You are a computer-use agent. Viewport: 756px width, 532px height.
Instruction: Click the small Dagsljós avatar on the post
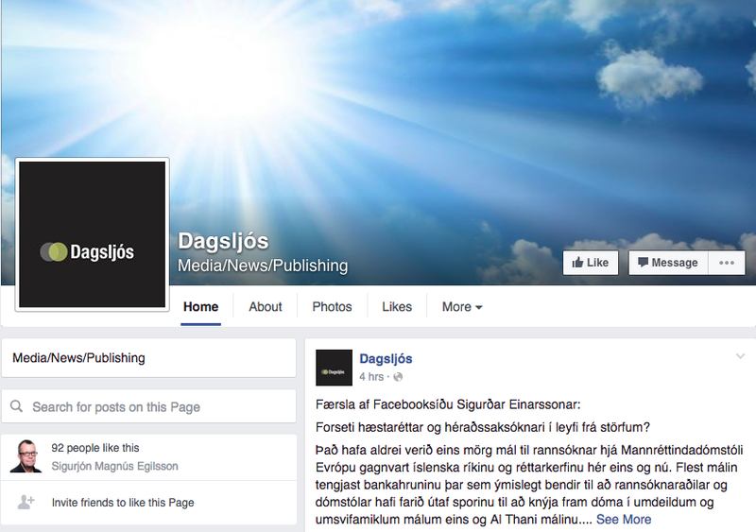coord(334,368)
